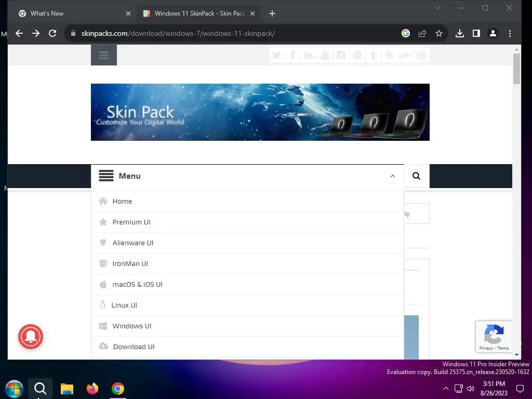Open the notification center icon
Screen dimensions: 532x399
click(x=520, y=389)
